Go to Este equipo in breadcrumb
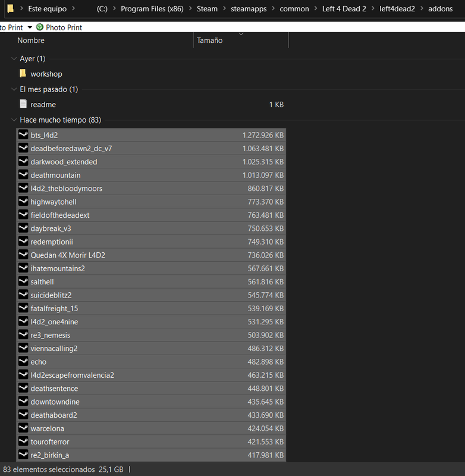This screenshot has height=476, width=465. [x=48, y=9]
